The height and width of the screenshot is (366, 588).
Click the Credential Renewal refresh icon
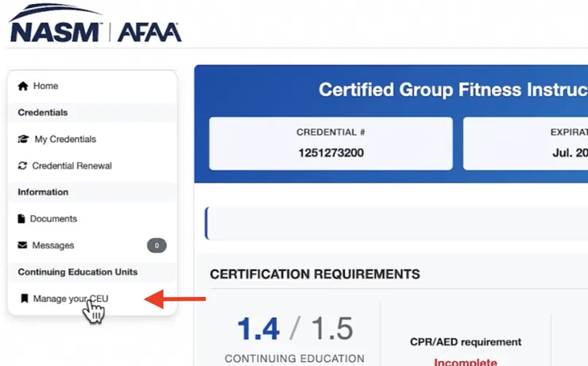coord(22,166)
